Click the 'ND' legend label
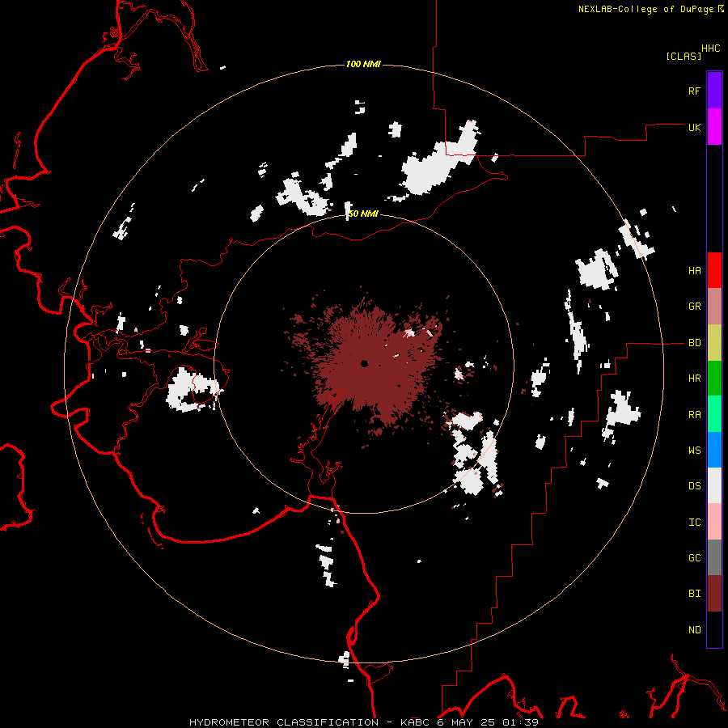This screenshot has height=728, width=728. (694, 630)
